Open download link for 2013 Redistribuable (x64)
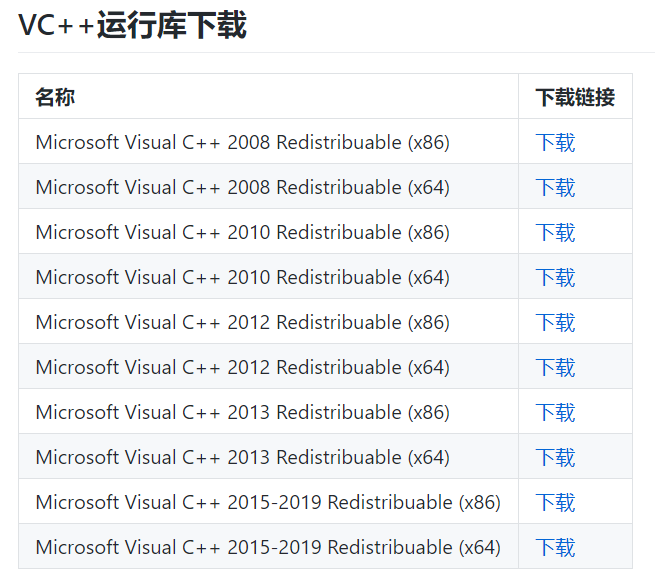Viewport: 655px width, 583px height. click(555, 458)
